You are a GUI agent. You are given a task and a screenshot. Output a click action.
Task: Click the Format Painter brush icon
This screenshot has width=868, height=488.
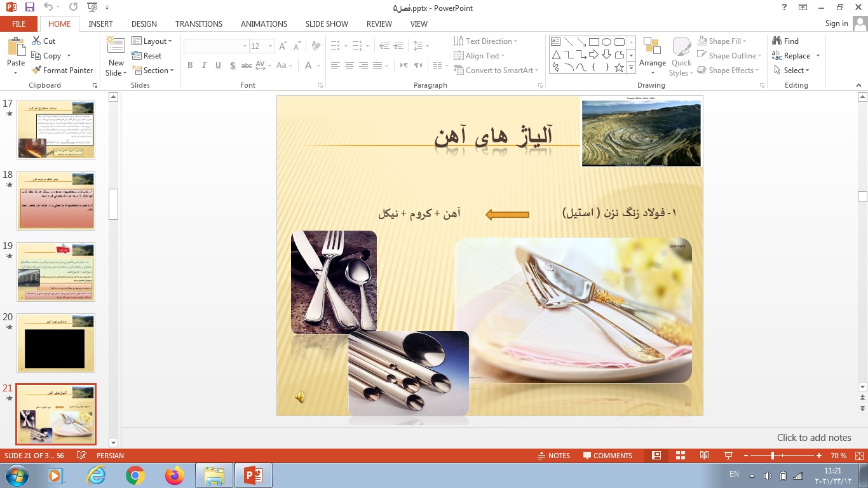[36, 71]
